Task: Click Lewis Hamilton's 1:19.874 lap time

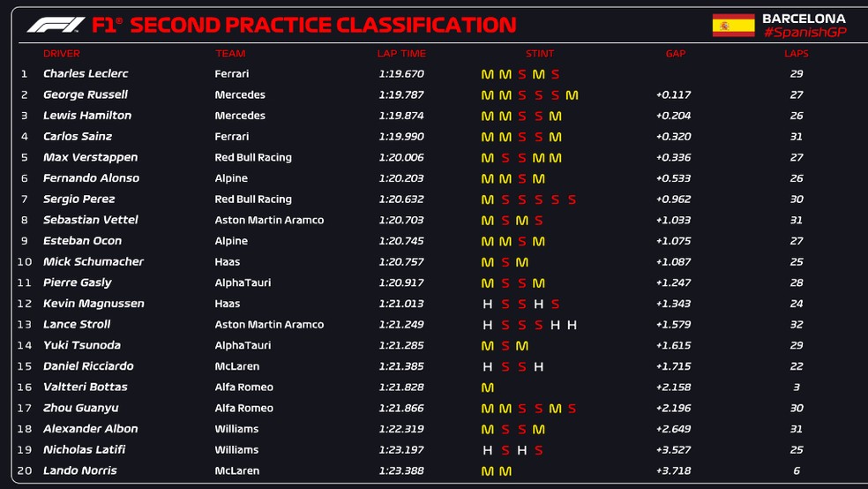Action: [x=401, y=116]
